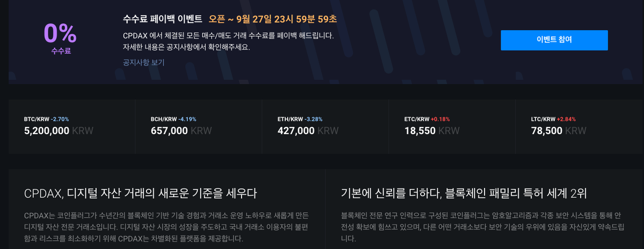Click the event fee payback description text
This screenshot has height=249, width=644.
pyautogui.click(x=228, y=42)
